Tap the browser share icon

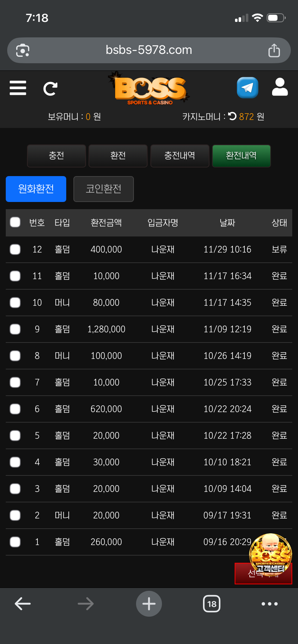(x=274, y=50)
